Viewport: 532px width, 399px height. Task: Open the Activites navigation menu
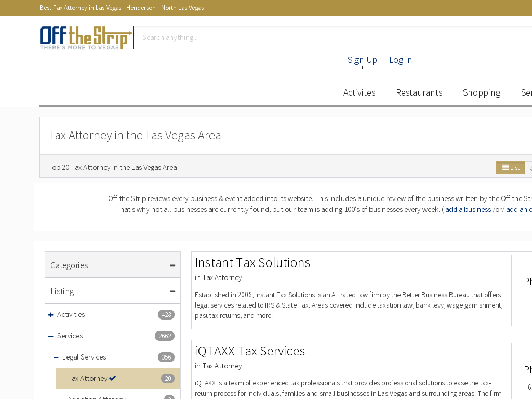[359, 92]
